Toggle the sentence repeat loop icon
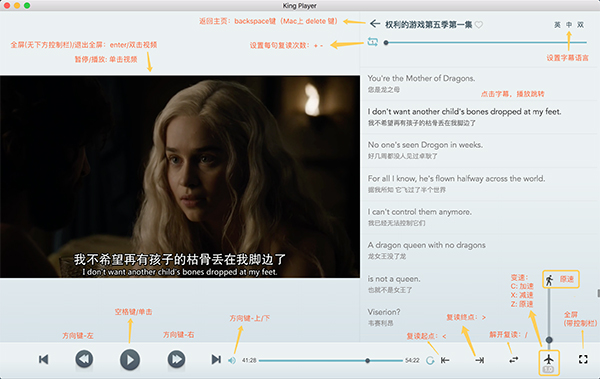 [373, 42]
